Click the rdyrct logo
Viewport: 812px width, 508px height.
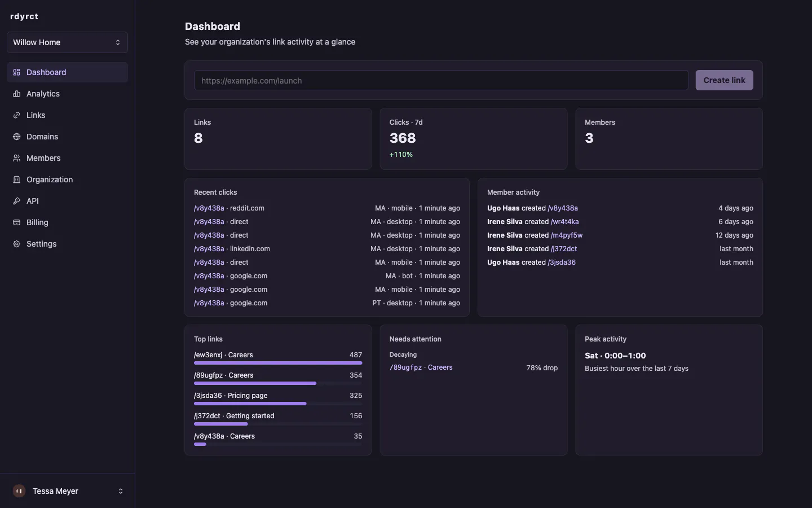pyautogui.click(x=24, y=16)
